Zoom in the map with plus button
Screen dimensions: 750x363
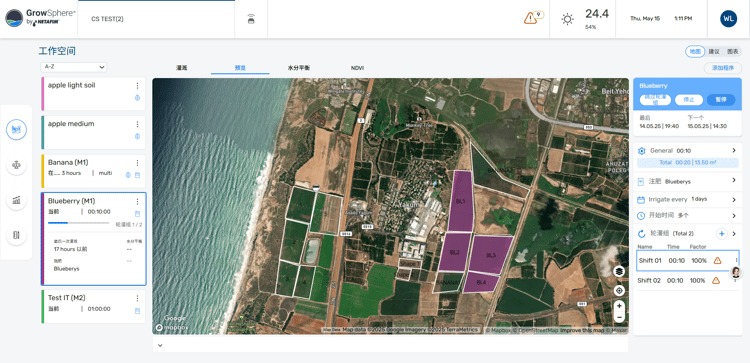[619, 306]
